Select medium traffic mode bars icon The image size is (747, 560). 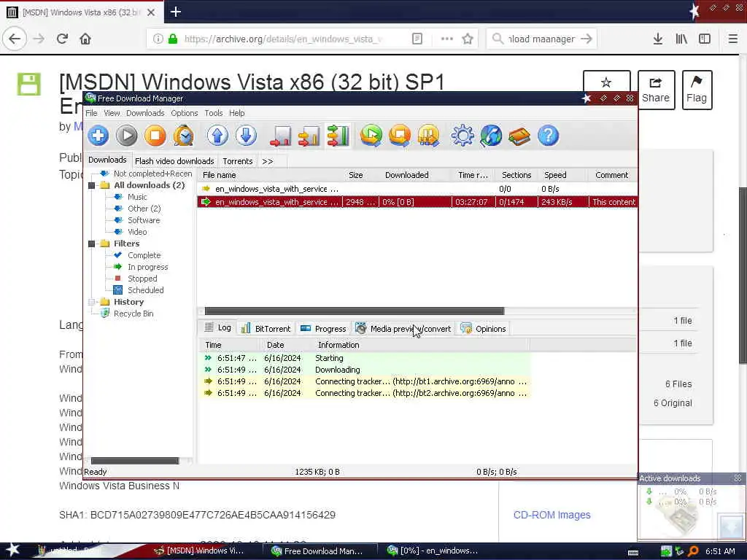[x=309, y=136]
